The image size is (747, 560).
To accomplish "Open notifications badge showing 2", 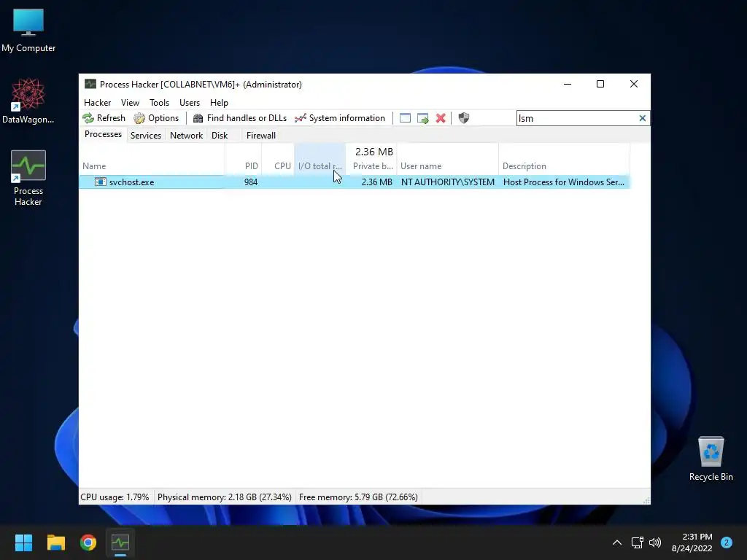I will click(x=727, y=542).
